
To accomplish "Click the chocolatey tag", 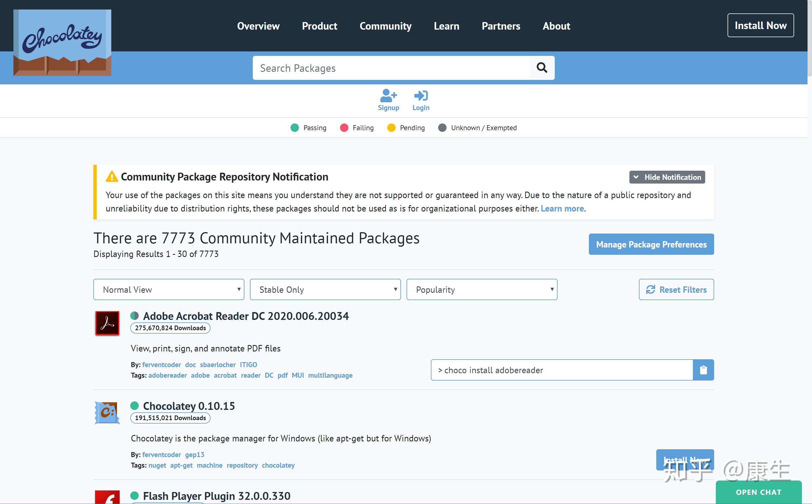I will point(278,465).
